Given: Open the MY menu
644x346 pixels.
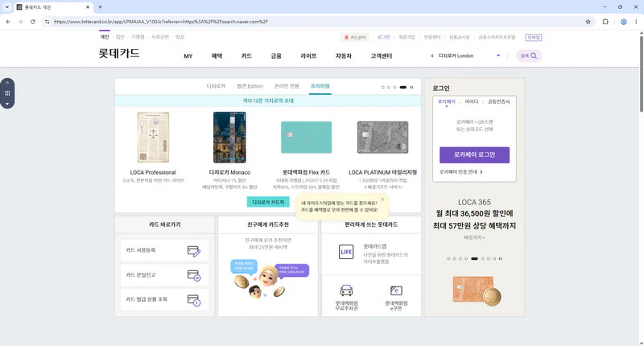Looking at the screenshot, I should point(188,56).
